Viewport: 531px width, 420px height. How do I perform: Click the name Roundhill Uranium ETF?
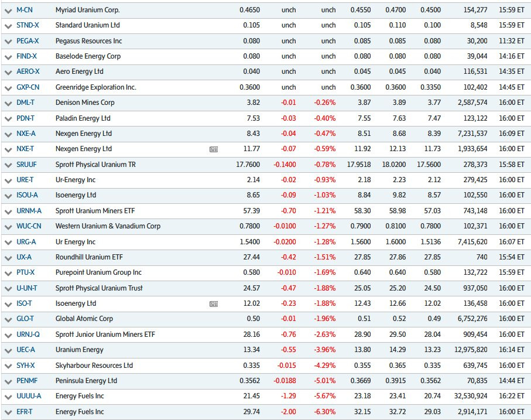(x=89, y=257)
